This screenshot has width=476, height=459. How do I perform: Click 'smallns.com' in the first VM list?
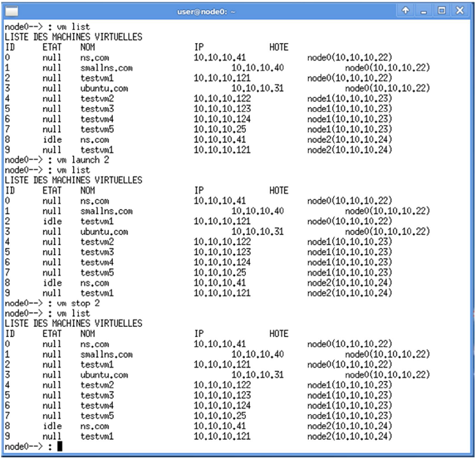[x=106, y=67]
